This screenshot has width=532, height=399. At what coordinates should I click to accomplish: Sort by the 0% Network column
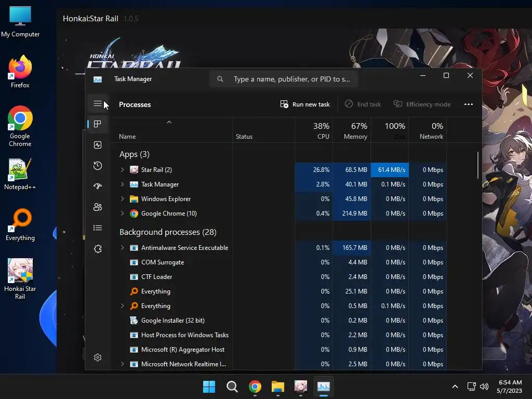(x=428, y=130)
